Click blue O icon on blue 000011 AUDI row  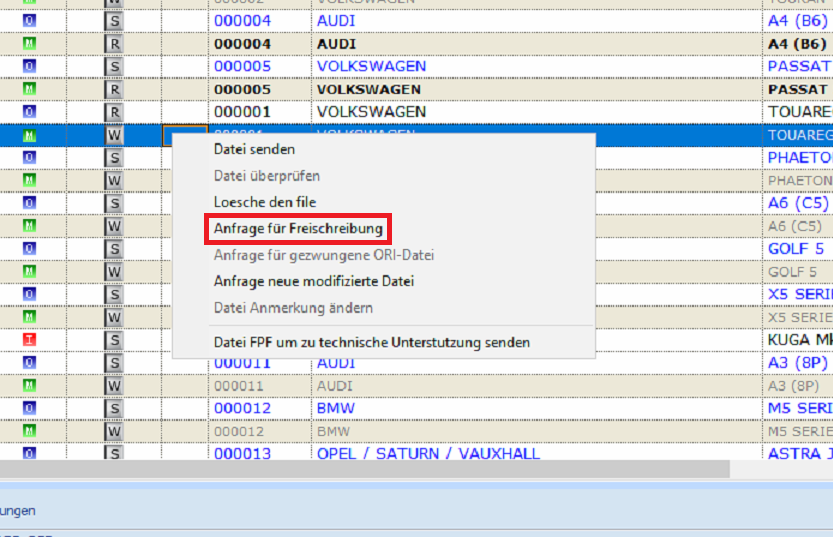[x=29, y=362]
